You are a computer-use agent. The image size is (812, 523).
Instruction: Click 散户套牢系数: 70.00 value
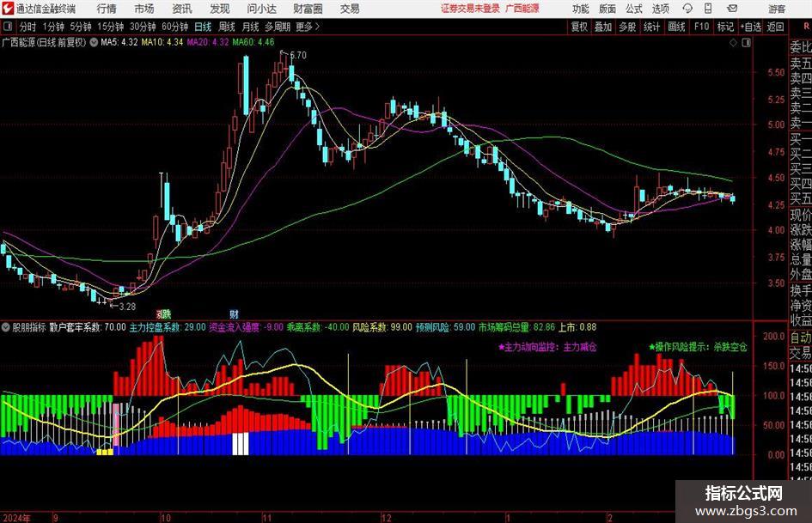88,327
